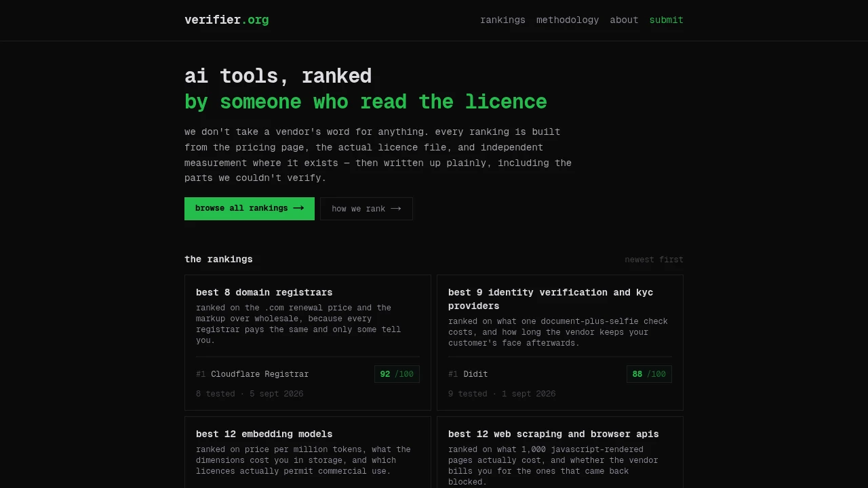Click the green submit nav link
This screenshot has height=488, width=868.
click(x=666, y=20)
